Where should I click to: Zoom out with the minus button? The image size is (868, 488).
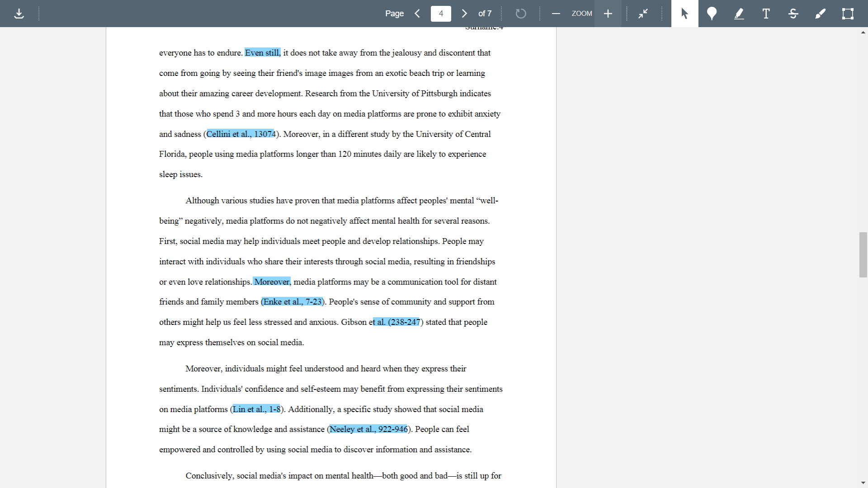coord(556,14)
